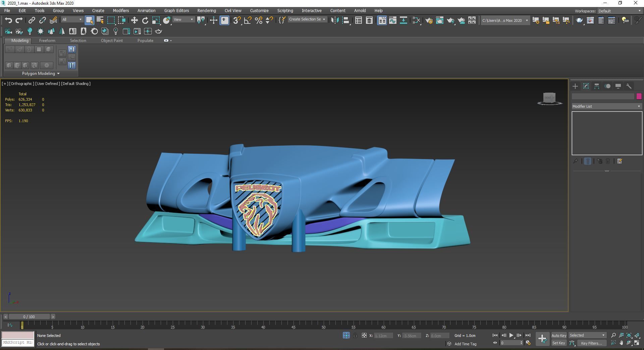Open the Motion panel icon
This screenshot has width=644, height=350.
[x=607, y=86]
